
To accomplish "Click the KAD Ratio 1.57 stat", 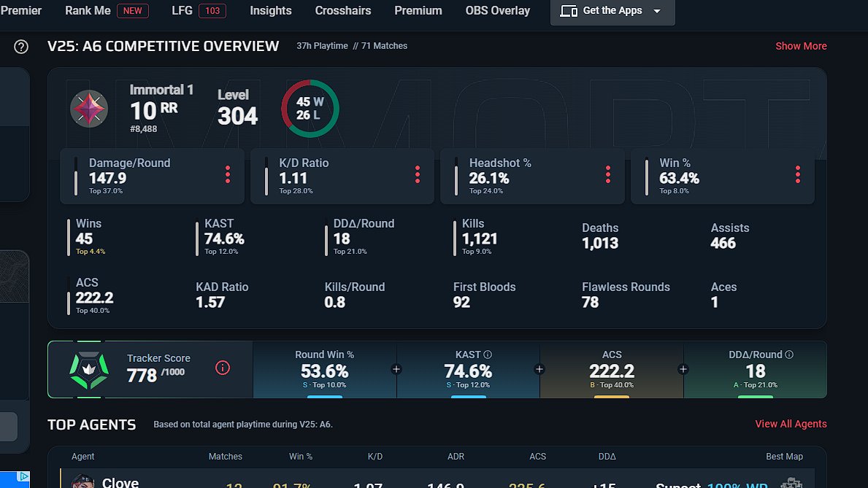I will (x=222, y=295).
